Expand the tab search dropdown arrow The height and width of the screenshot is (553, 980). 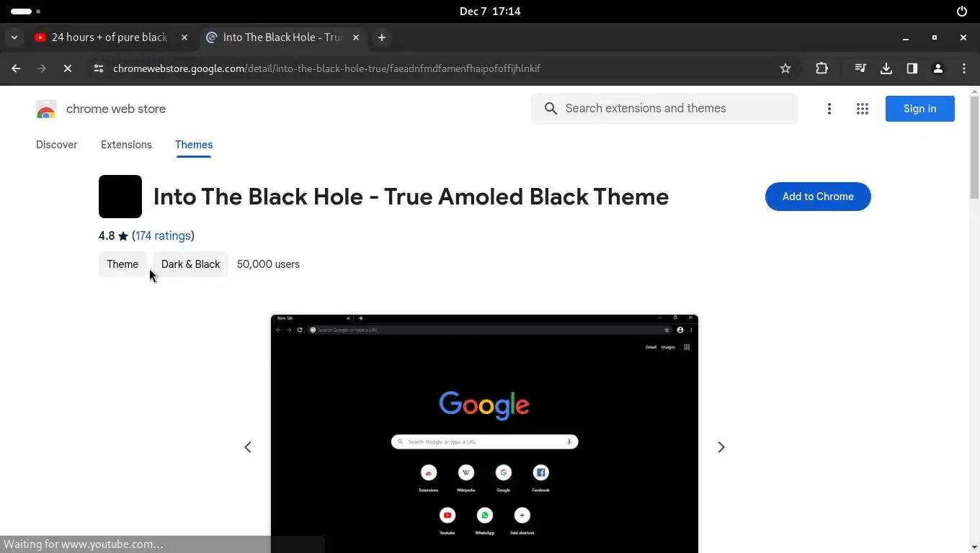(x=14, y=37)
